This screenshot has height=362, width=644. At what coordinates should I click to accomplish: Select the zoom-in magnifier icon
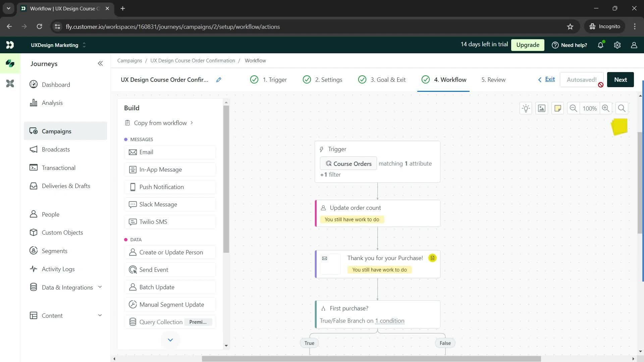pyautogui.click(x=606, y=108)
